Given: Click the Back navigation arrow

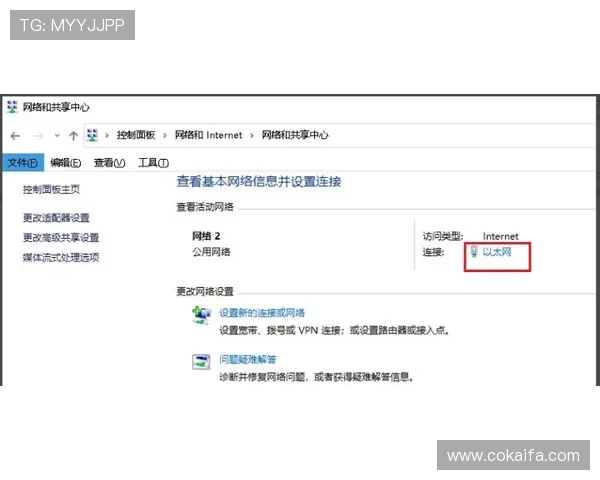Looking at the screenshot, I should 15,136.
